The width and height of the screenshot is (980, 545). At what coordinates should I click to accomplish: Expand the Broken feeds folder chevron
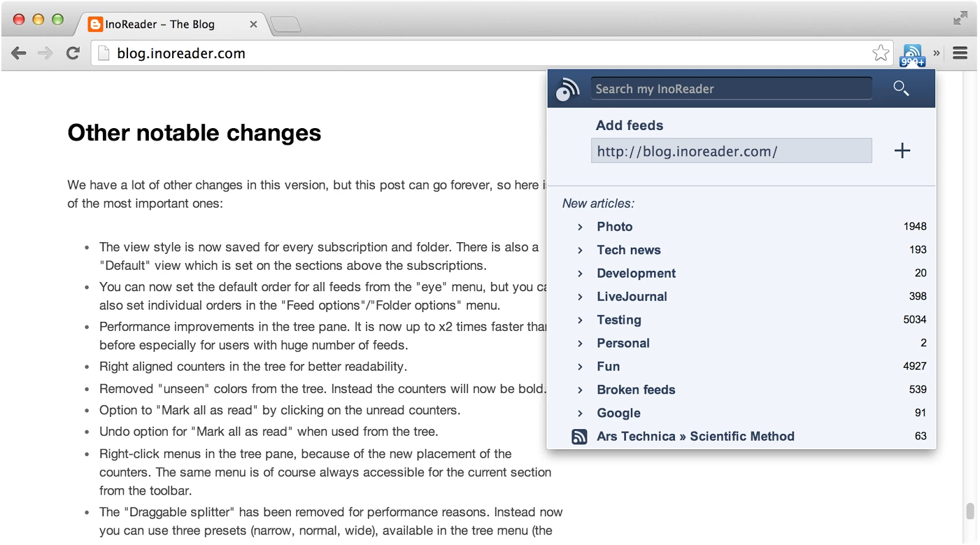coord(580,390)
